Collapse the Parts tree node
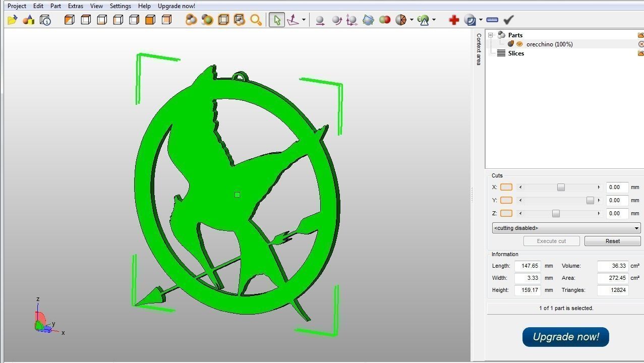Viewport: 644px width, 363px height. (490, 35)
